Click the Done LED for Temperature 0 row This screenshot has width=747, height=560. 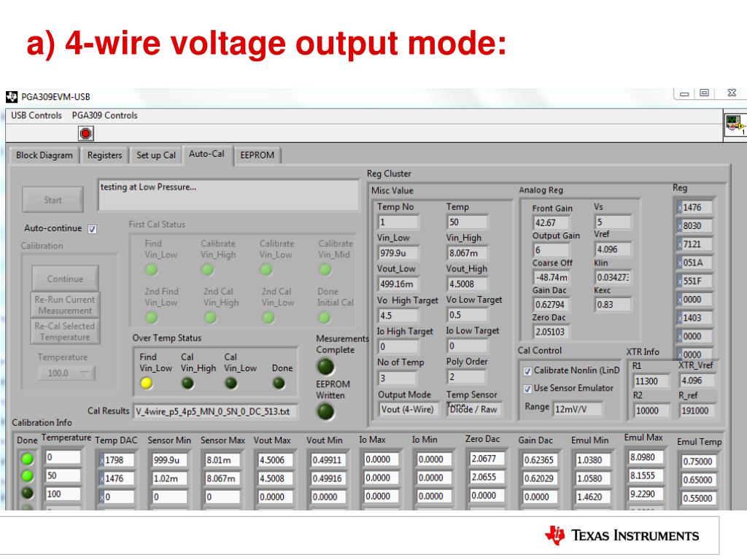(x=27, y=459)
